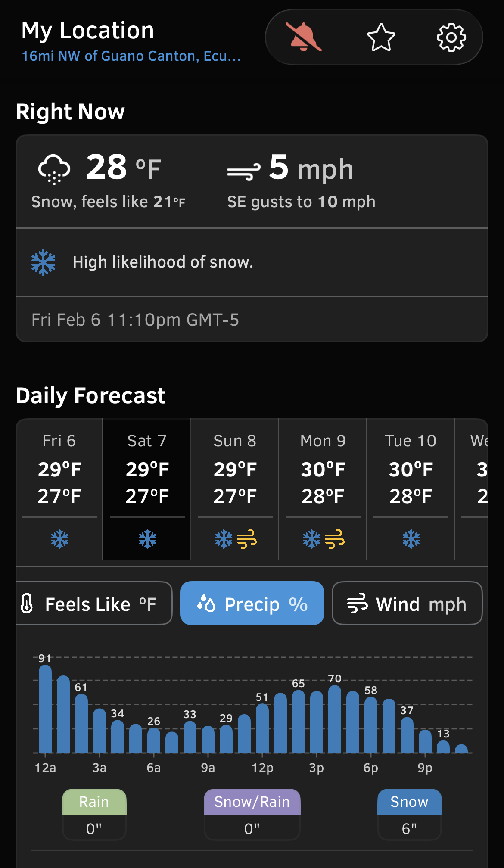This screenshot has height=868, width=504.
Task: Select the Precip % chart button
Action: pyautogui.click(x=252, y=603)
